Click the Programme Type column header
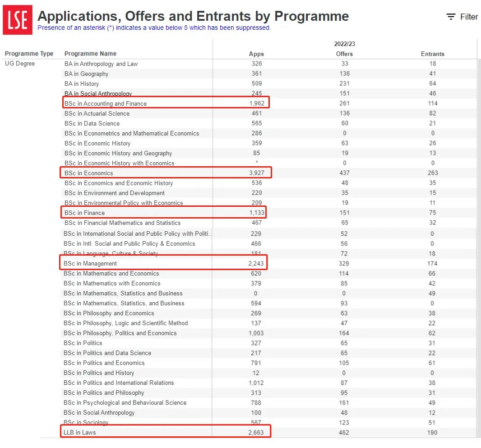 coord(29,54)
